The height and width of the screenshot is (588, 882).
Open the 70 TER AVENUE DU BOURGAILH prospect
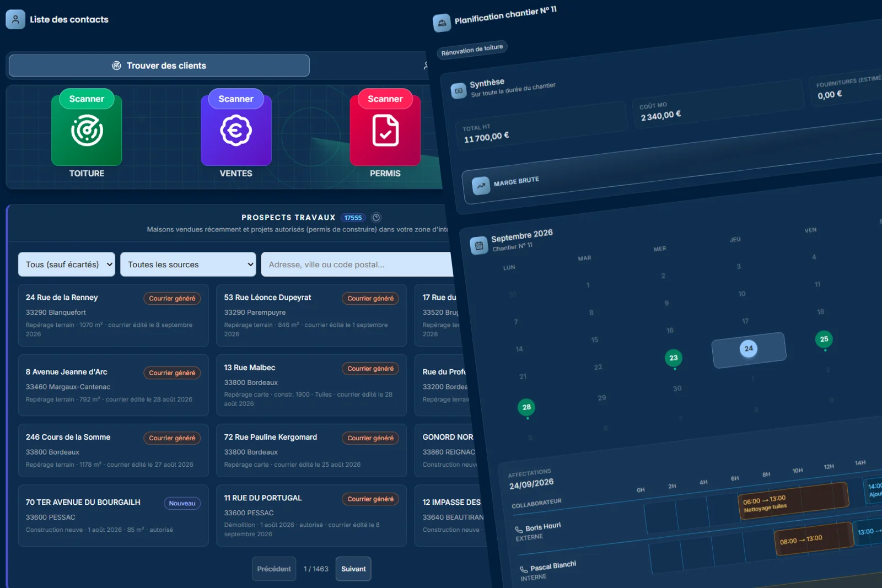pyautogui.click(x=114, y=516)
